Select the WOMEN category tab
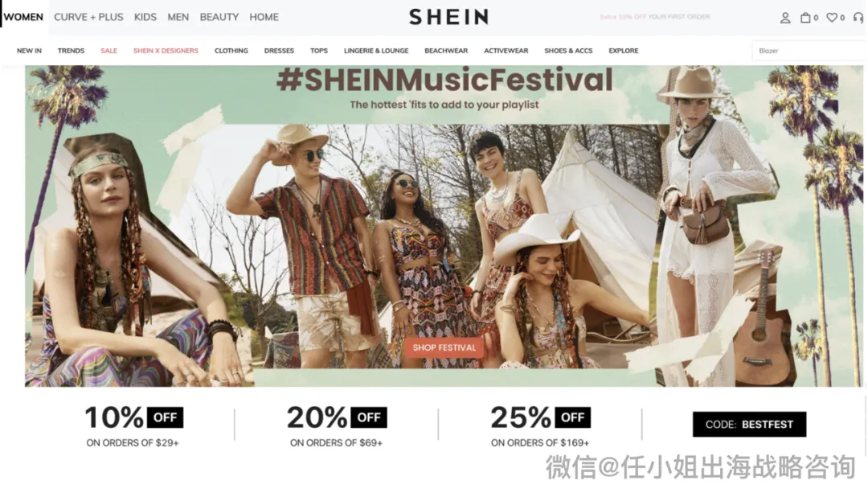 (23, 17)
